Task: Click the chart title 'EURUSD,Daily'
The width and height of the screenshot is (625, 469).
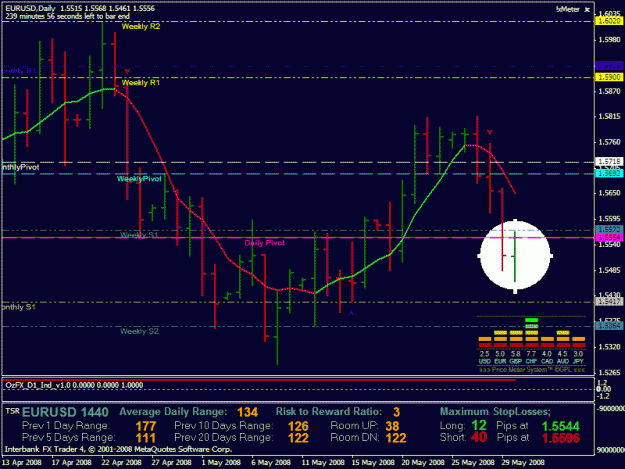Action: point(30,8)
